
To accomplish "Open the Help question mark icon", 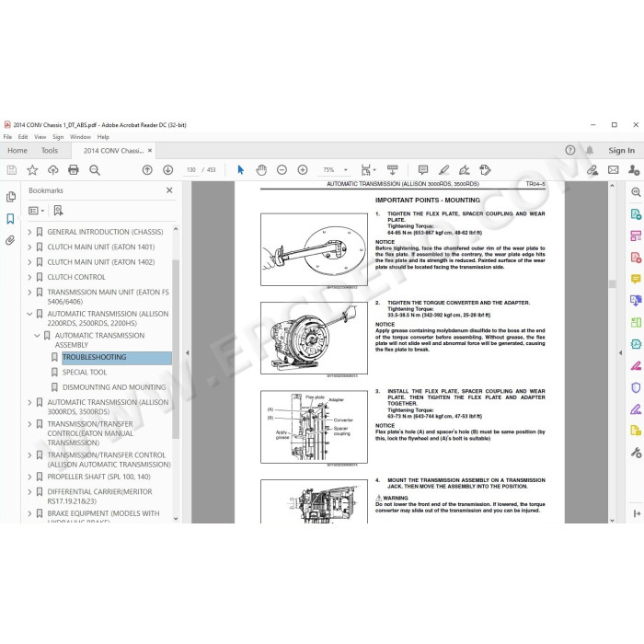I will [x=569, y=150].
